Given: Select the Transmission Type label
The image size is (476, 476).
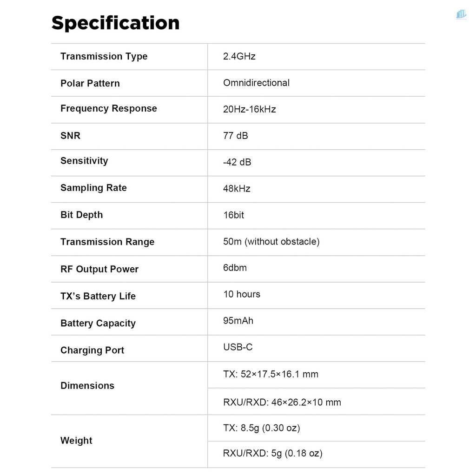Looking at the screenshot, I should [x=104, y=56].
